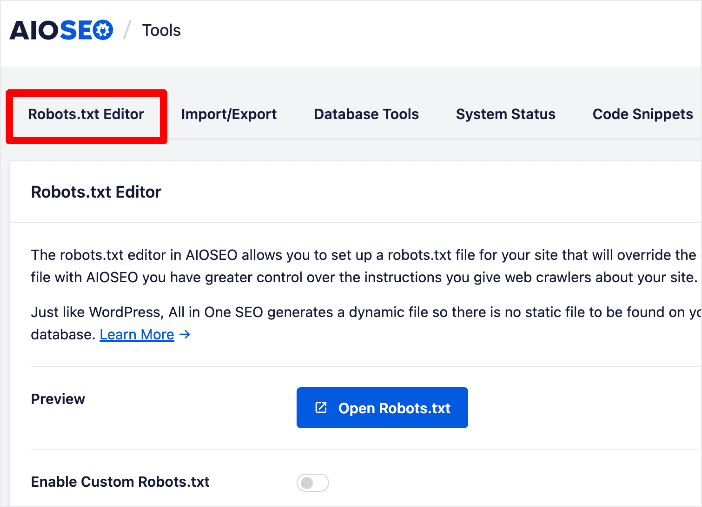This screenshot has height=507, width=702.
Task: Open the Robots.txt Editor tab
Action: 86,114
